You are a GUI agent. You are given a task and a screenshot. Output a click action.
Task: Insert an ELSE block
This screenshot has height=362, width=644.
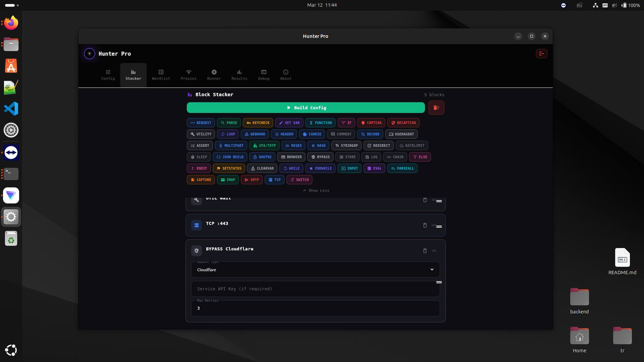pos(420,157)
